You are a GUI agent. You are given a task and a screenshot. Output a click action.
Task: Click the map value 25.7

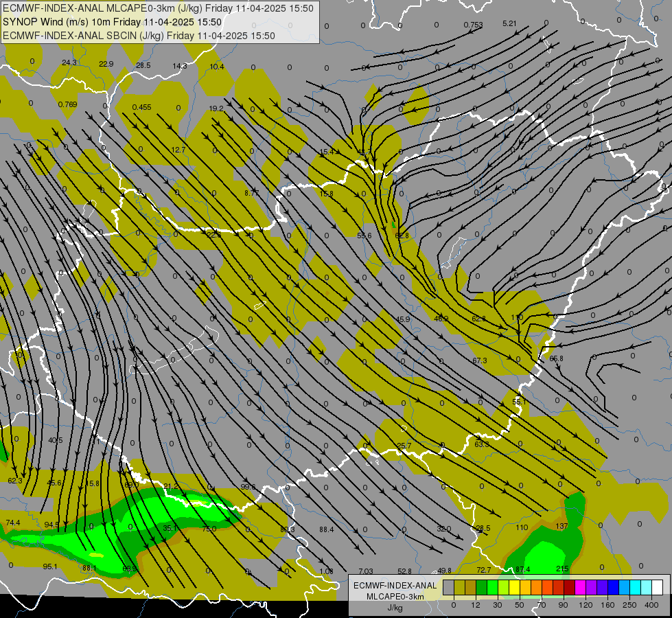(x=404, y=446)
